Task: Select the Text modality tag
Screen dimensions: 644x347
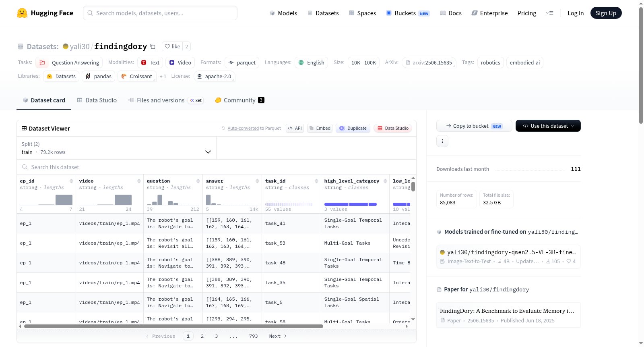Action: pyautogui.click(x=150, y=62)
